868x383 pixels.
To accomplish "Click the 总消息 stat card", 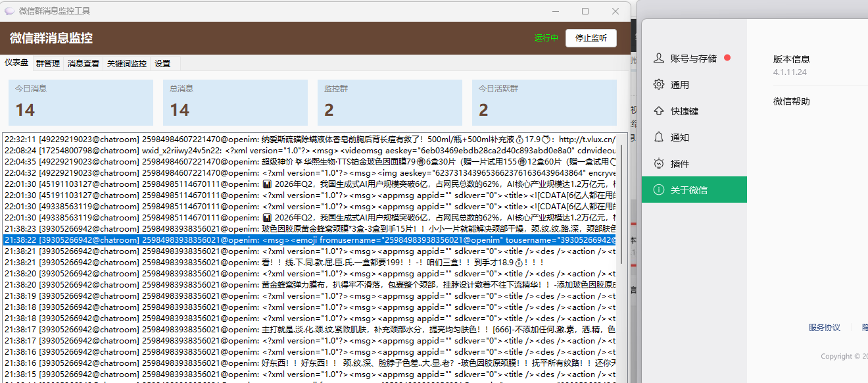I will pyautogui.click(x=235, y=103).
